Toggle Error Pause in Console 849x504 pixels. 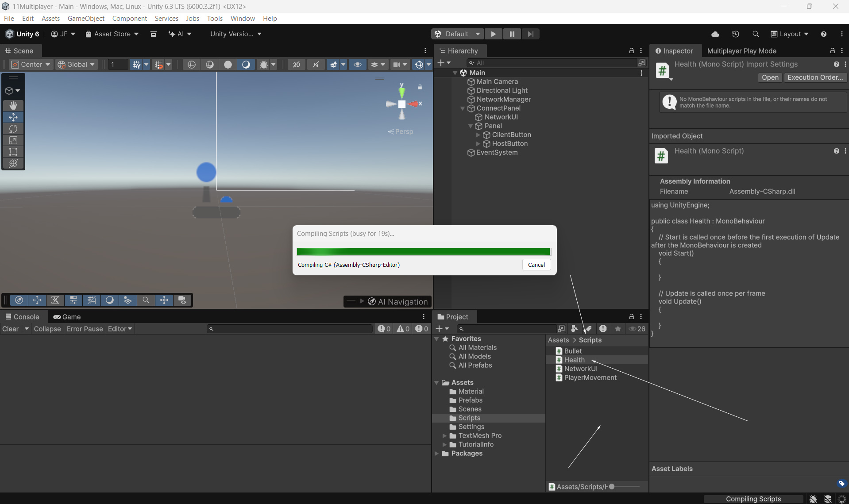click(x=85, y=329)
